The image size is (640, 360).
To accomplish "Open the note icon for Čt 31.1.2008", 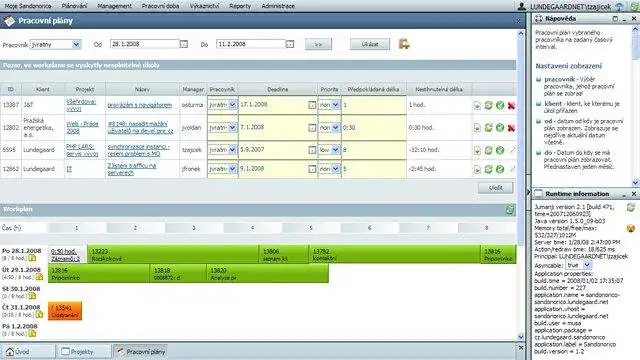I will click(39, 314).
